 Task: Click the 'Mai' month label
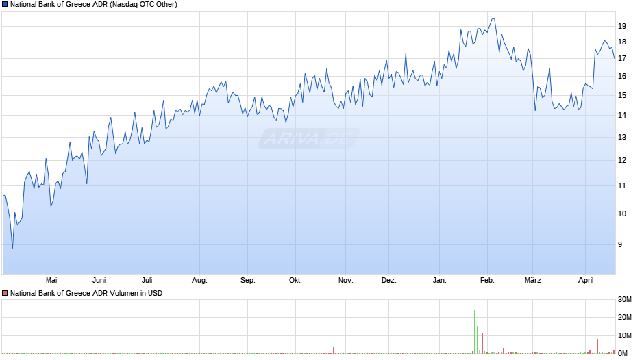(51, 280)
